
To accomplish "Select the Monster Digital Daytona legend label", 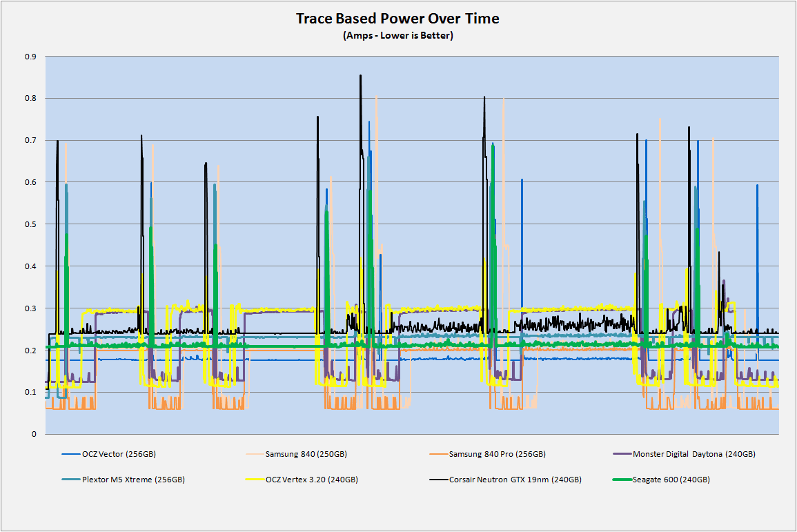I will (693, 455).
